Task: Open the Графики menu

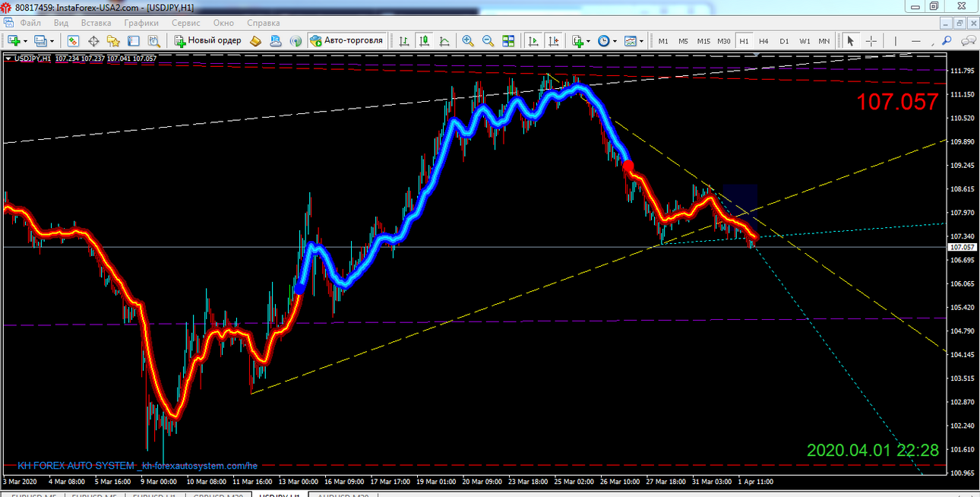Action: point(142,23)
